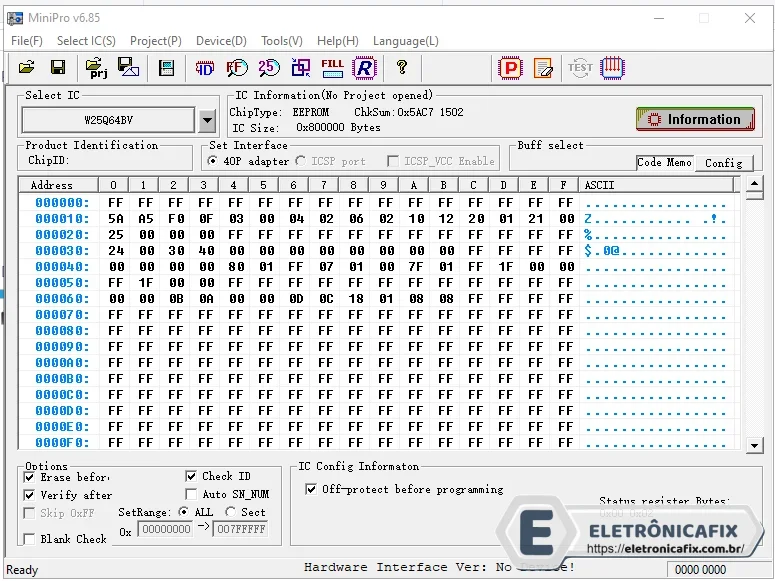Enable the Blank Check checkbox
Viewport: 775px width, 581px height.
pos(29,539)
